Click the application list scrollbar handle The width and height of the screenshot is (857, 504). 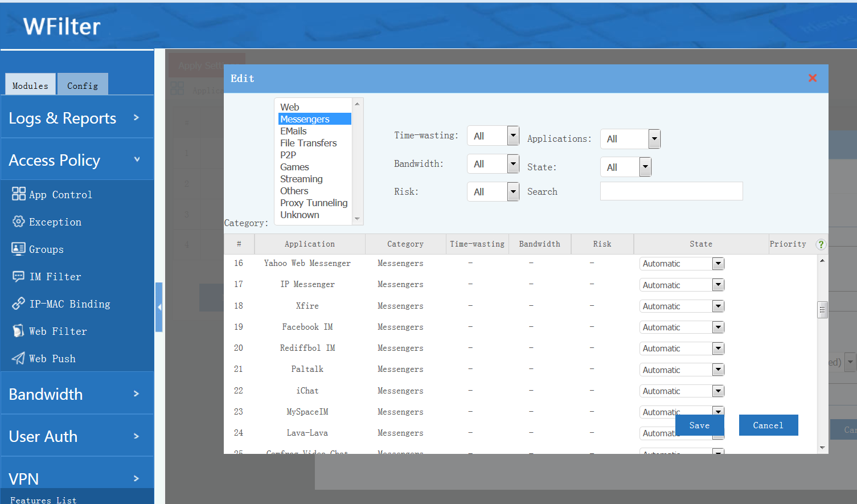click(x=822, y=310)
